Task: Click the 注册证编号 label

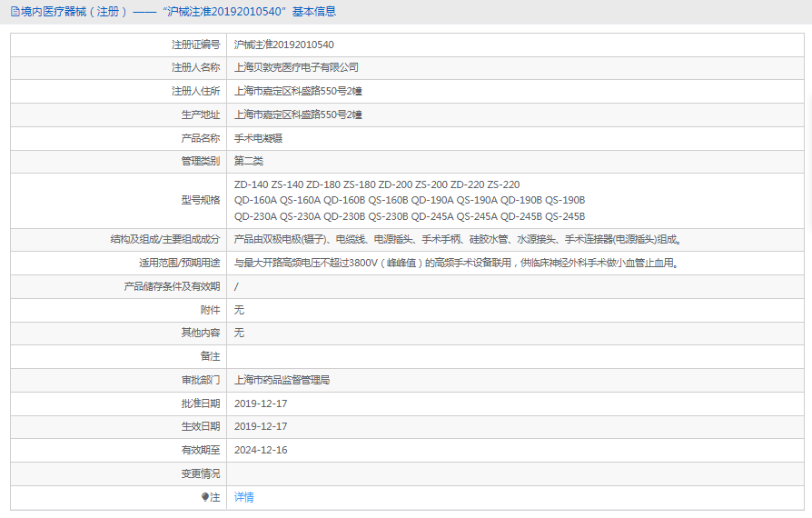Action: [x=196, y=45]
